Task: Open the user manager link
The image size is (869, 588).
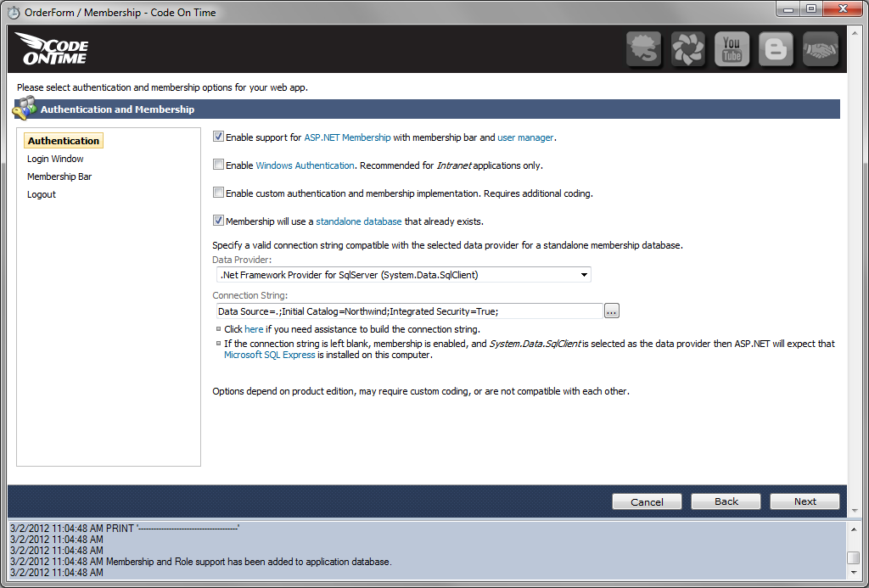Action: click(525, 137)
